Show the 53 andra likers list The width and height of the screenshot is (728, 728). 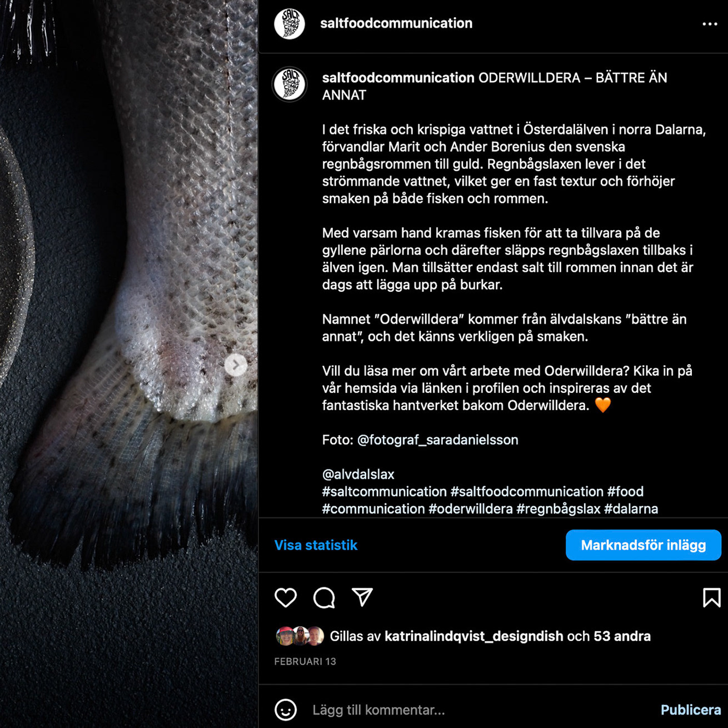tap(622, 636)
